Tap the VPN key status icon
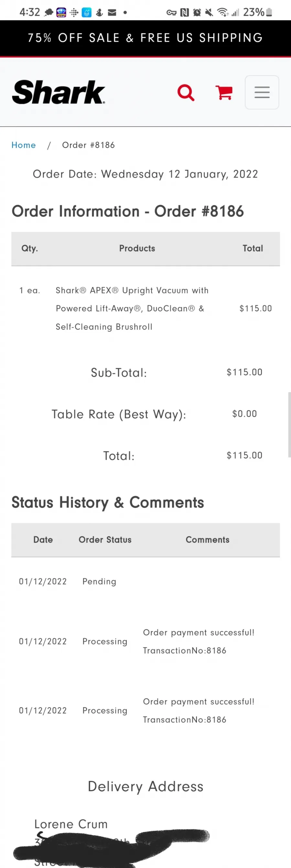 pos(172,13)
